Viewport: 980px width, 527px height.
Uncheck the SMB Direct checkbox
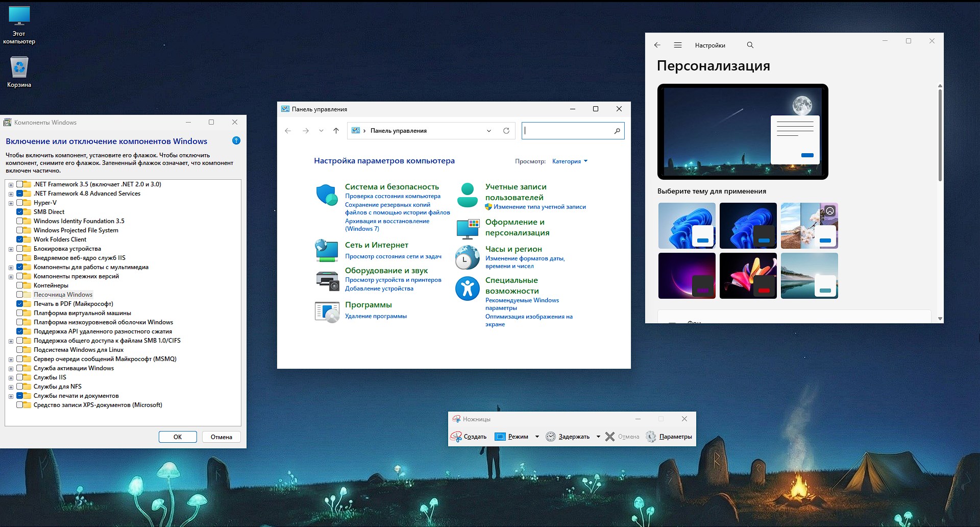coord(20,212)
